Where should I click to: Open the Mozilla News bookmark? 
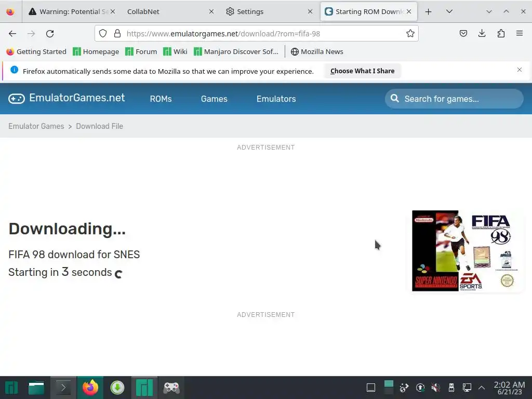317,51
